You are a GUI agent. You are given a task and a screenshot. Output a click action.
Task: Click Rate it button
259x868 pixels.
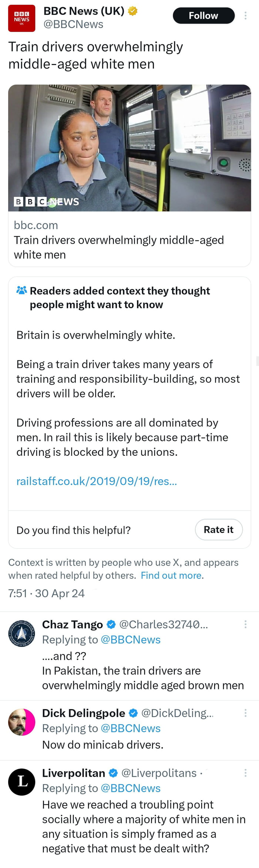(219, 530)
